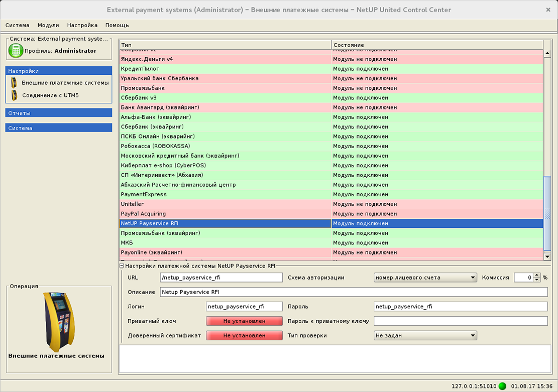The width and height of the screenshot is (558, 392).
Task: Decrease the Комиссия value with down arrow
Action: pyautogui.click(x=536, y=280)
